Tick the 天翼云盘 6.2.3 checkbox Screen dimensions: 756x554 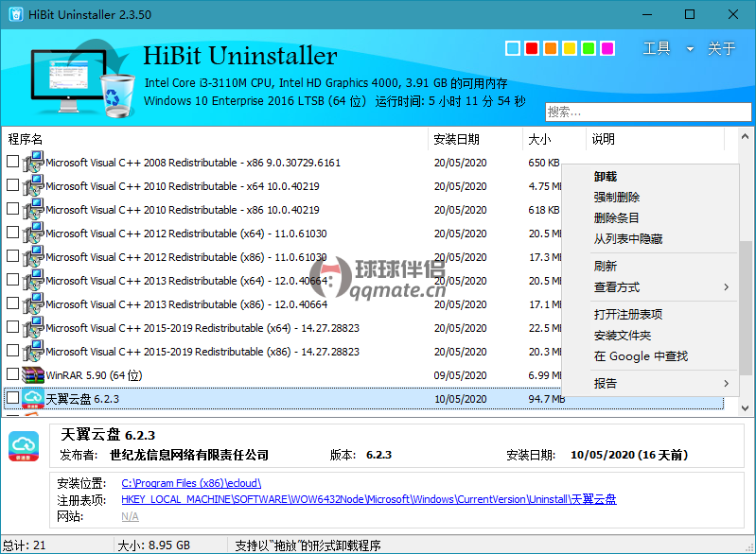click(x=12, y=398)
